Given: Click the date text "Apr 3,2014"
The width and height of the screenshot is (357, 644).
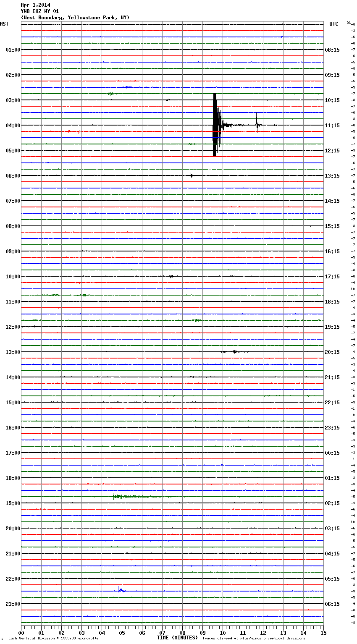Looking at the screenshot, I should tap(35, 5).
